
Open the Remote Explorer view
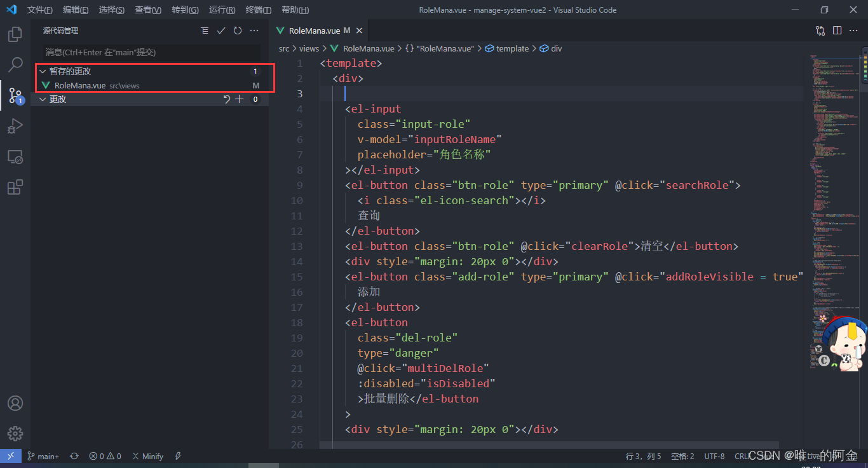[x=15, y=156]
